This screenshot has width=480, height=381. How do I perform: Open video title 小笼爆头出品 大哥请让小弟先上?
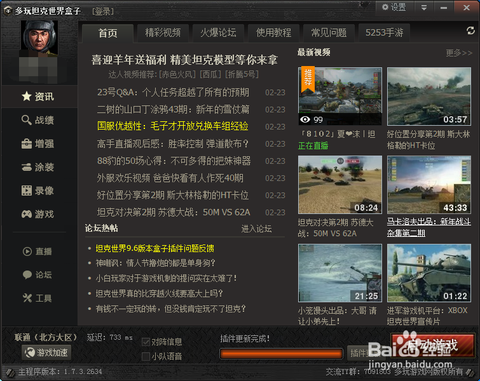pyautogui.click(x=337, y=316)
